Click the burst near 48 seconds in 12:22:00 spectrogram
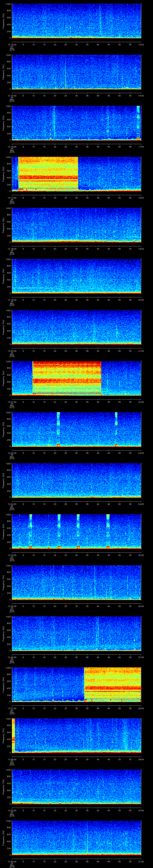The image size is (153, 868). pyautogui.click(x=116, y=429)
